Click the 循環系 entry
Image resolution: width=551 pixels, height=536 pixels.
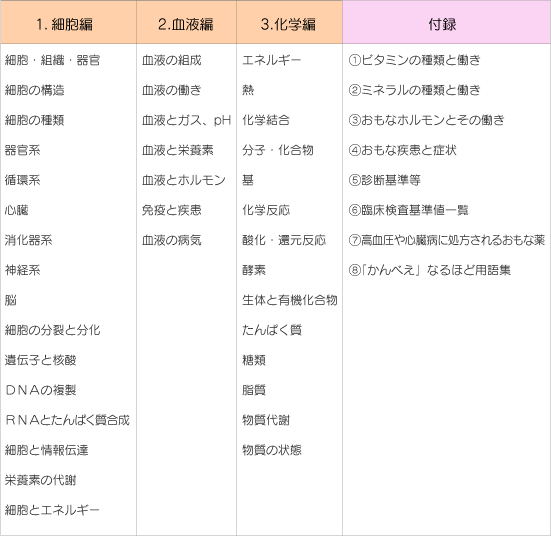click(x=22, y=180)
